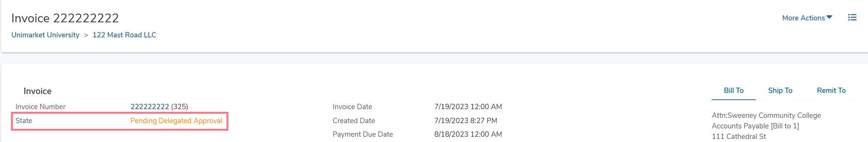Click the State field label

point(24,121)
